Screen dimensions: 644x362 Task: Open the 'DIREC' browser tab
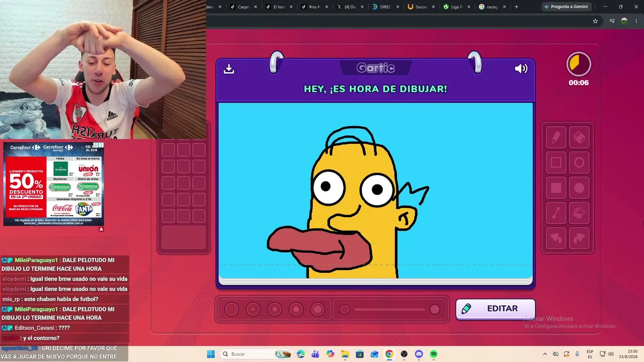click(x=386, y=7)
